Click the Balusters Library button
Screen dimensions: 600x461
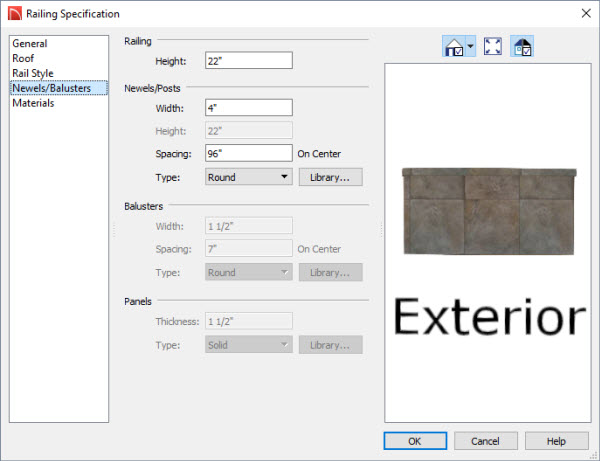pos(331,272)
